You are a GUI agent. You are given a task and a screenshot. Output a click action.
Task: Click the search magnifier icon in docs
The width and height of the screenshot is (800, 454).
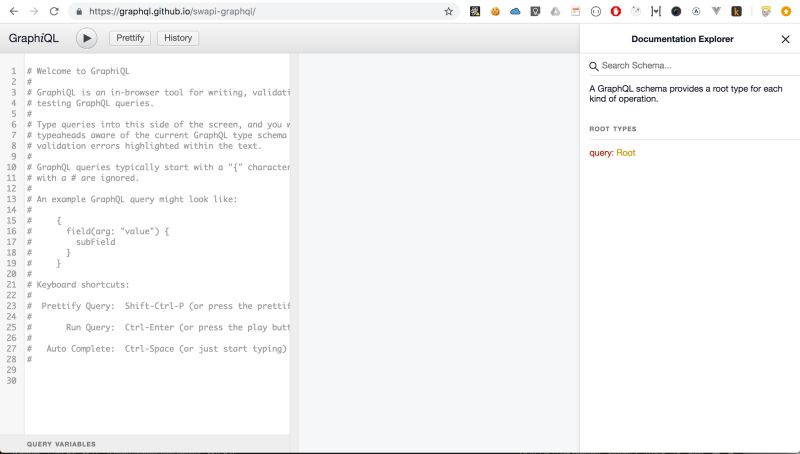[594, 66]
